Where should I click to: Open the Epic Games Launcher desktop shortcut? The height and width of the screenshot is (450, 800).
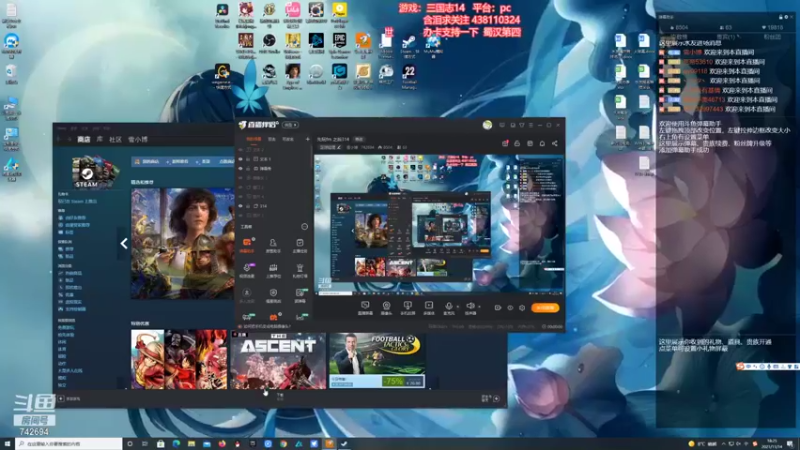coord(339,45)
